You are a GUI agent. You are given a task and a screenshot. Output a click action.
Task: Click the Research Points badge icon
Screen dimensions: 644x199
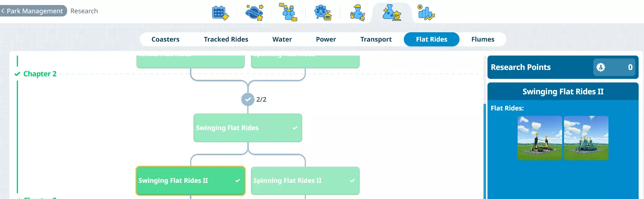click(x=601, y=67)
